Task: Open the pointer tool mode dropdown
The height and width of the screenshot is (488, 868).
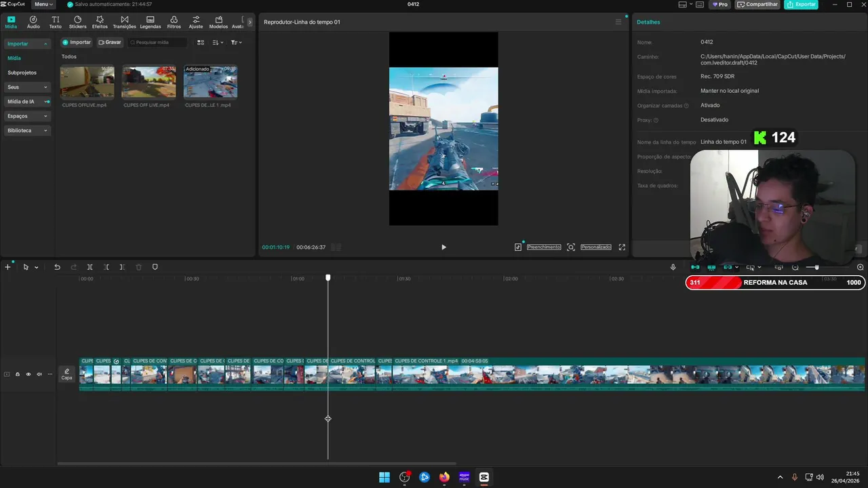Action: click(x=36, y=267)
